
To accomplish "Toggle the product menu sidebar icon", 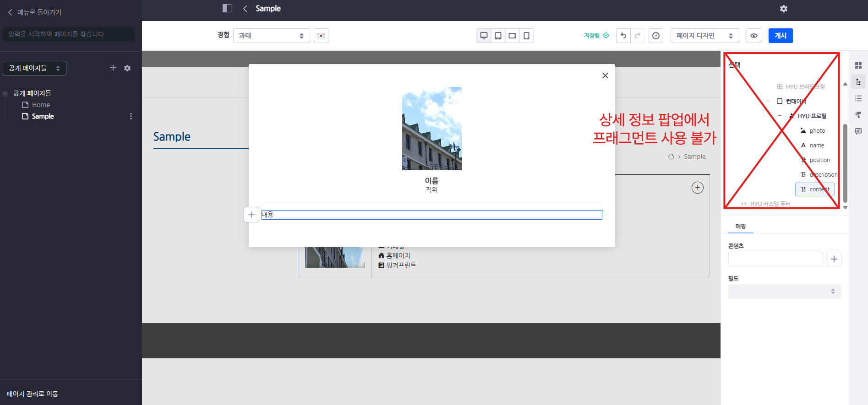I will (x=227, y=8).
